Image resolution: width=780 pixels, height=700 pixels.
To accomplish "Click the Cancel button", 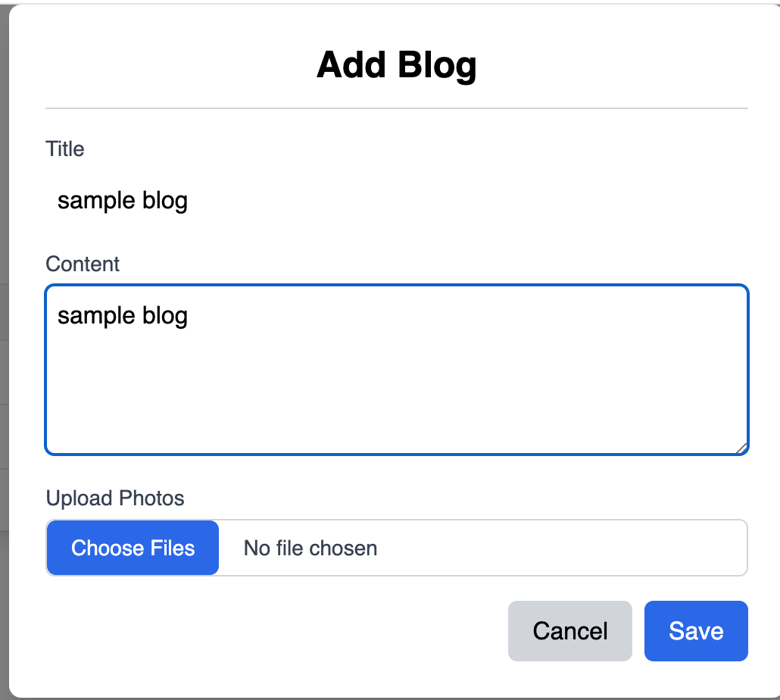I will [569, 630].
